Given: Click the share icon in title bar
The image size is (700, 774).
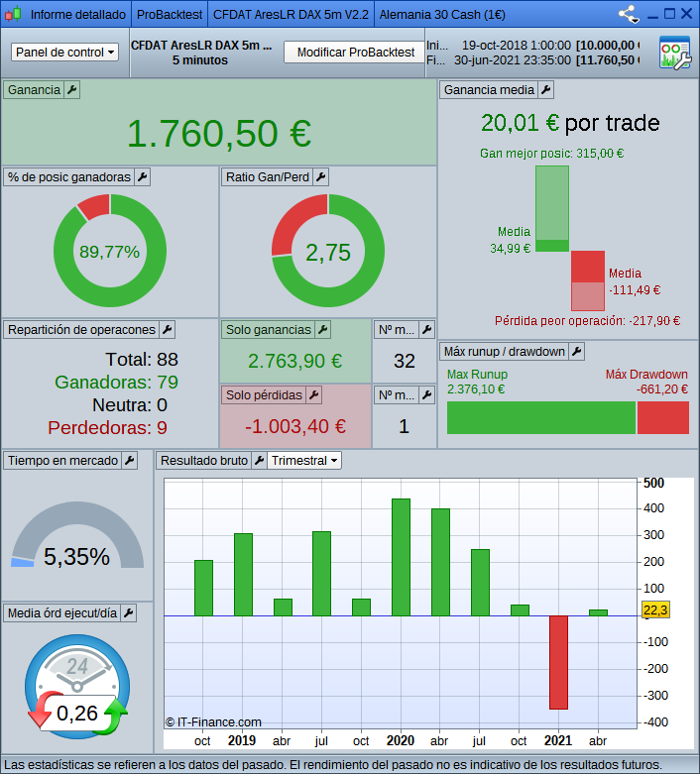Looking at the screenshot, I should pyautogui.click(x=630, y=14).
